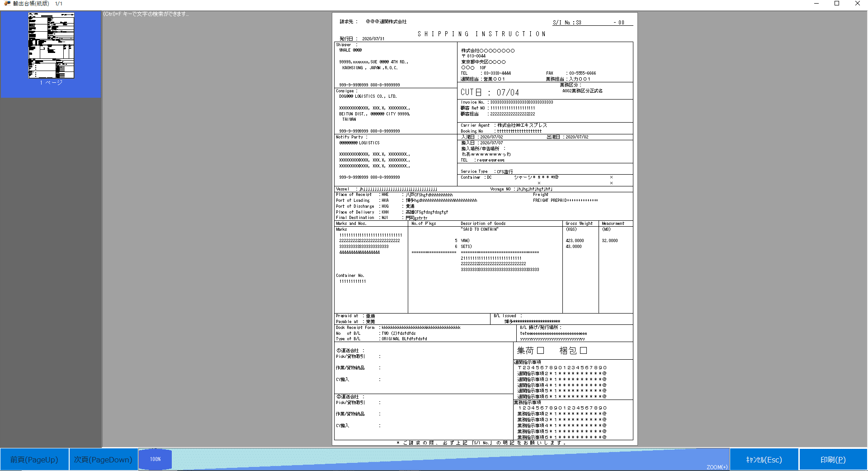Click the 1 ページ thumbnail label
Image resolution: width=868 pixels, height=471 pixels.
coord(51,83)
